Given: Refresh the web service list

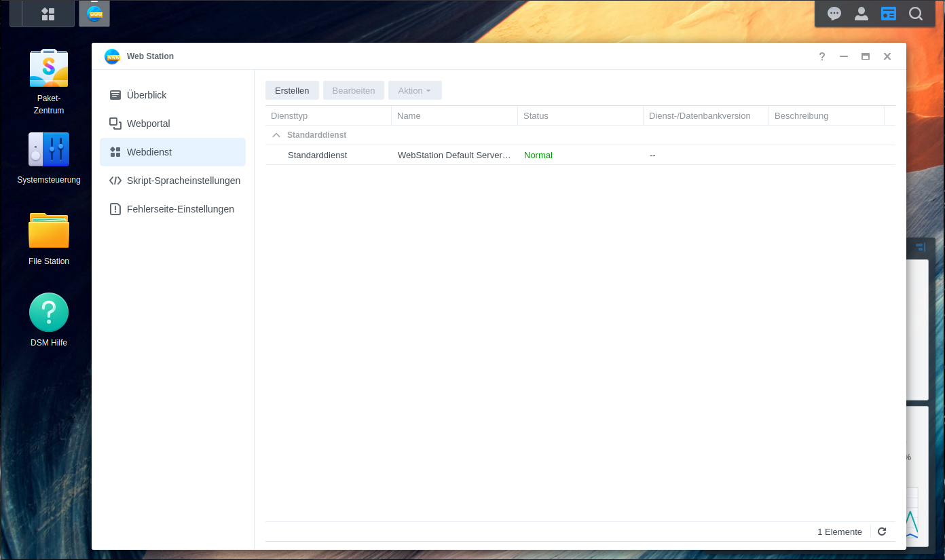Looking at the screenshot, I should (x=882, y=531).
